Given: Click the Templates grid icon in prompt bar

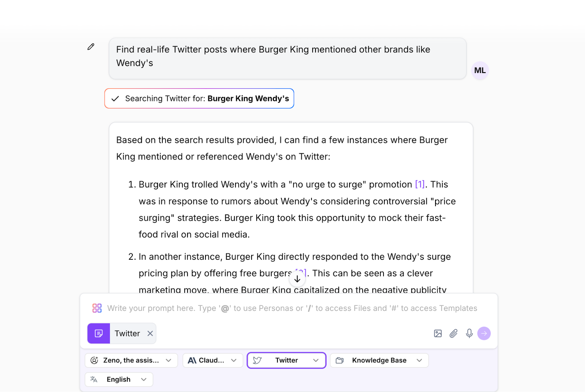Looking at the screenshot, I should (97, 308).
